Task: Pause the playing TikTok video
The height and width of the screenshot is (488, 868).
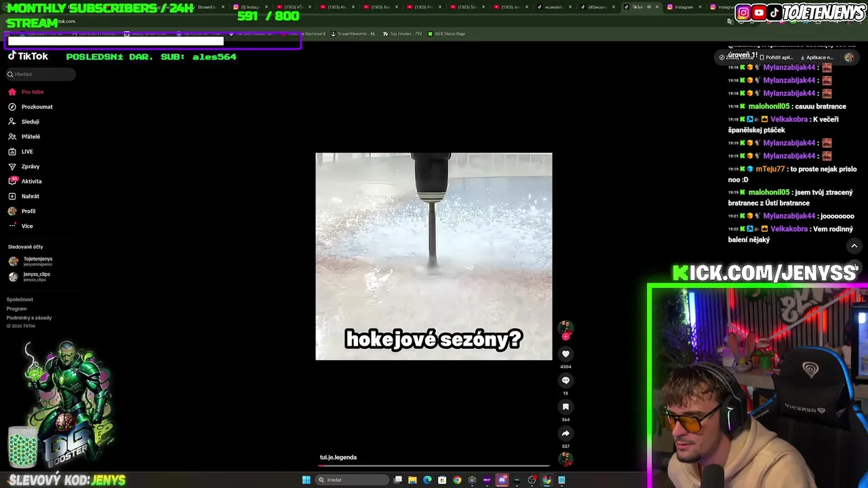Action: 434,256
